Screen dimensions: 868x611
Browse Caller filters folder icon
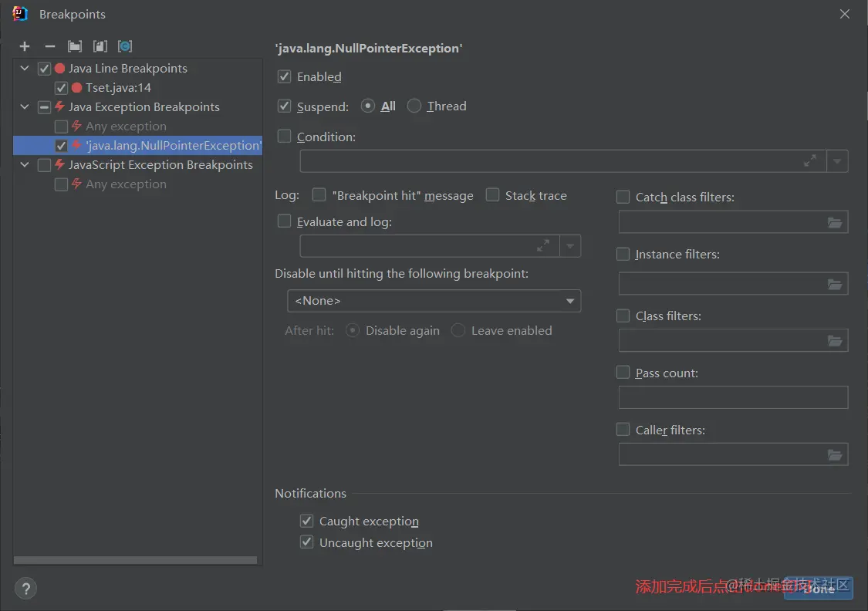coord(834,455)
